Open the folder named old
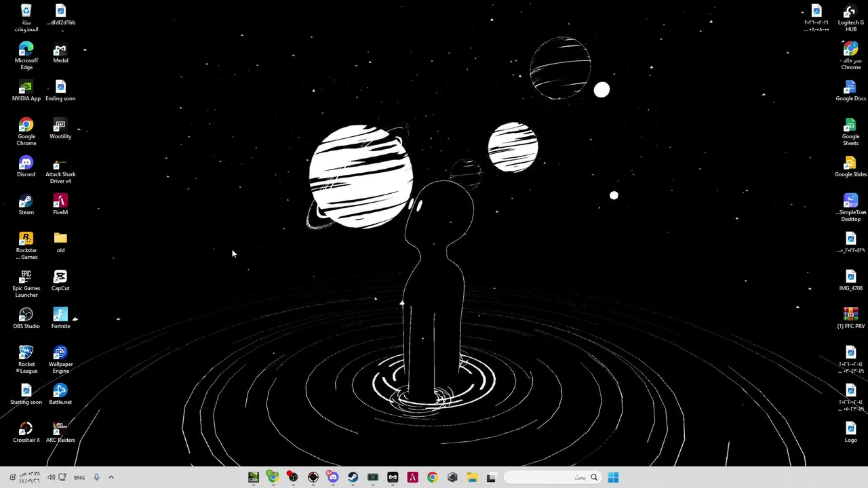 [x=60, y=243]
